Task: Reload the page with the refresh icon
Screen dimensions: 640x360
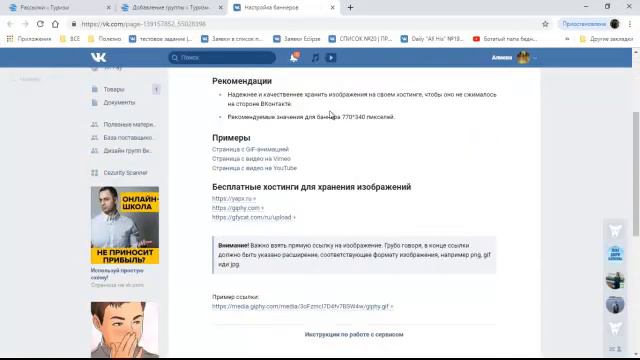Action: click(x=40, y=24)
